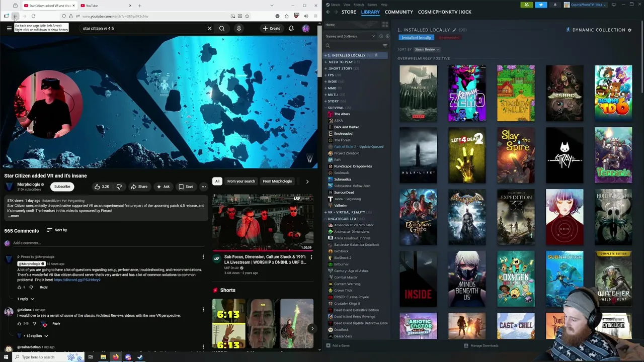This screenshot has width=644, height=362.
Task: Click the Add a comment field
Action: (x=108, y=243)
